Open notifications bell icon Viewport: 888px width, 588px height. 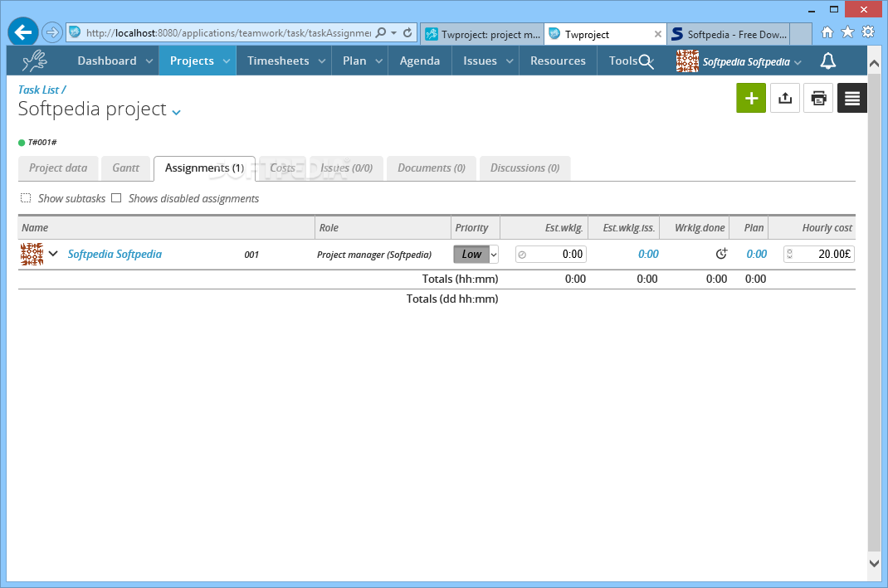coord(828,61)
